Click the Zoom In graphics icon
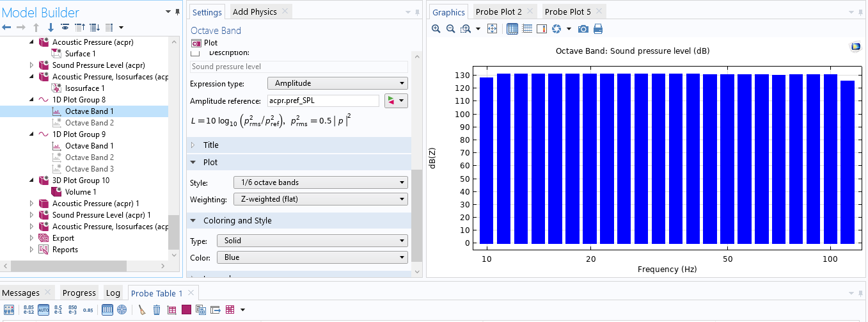This screenshot has width=868, height=322. (x=436, y=29)
